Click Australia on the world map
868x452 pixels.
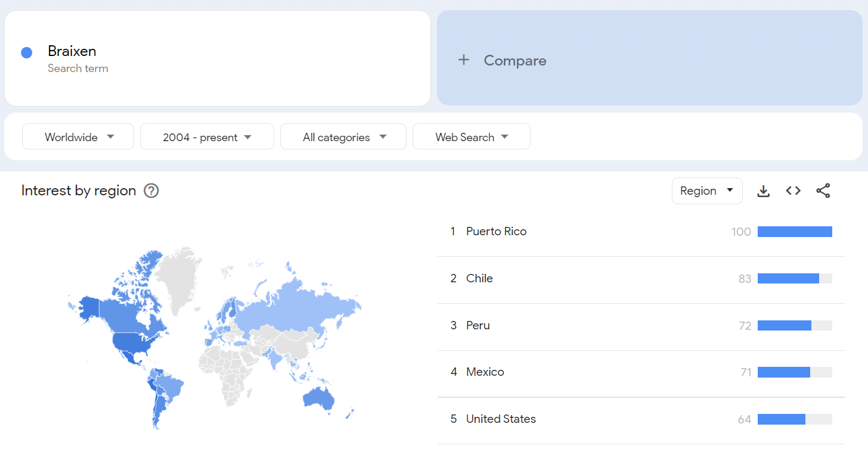click(318, 398)
